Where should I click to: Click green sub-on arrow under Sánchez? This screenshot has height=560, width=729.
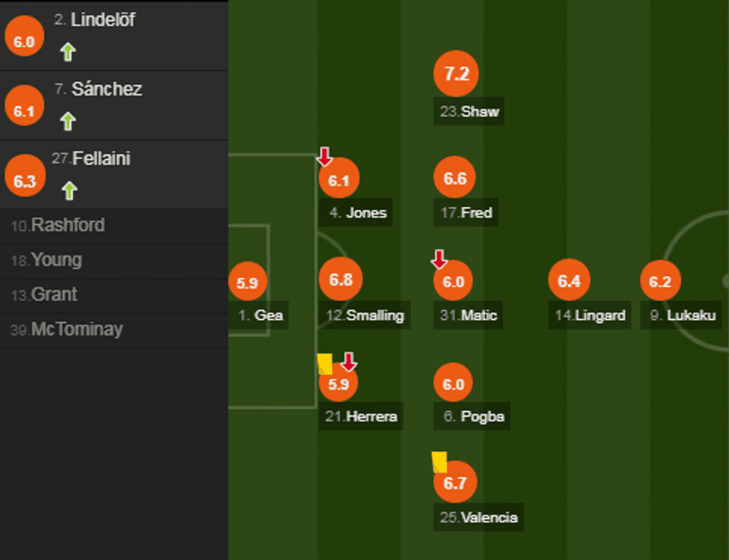(68, 121)
